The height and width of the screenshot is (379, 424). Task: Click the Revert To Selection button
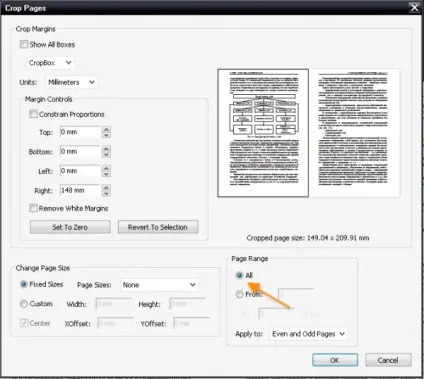pyautogui.click(x=158, y=227)
